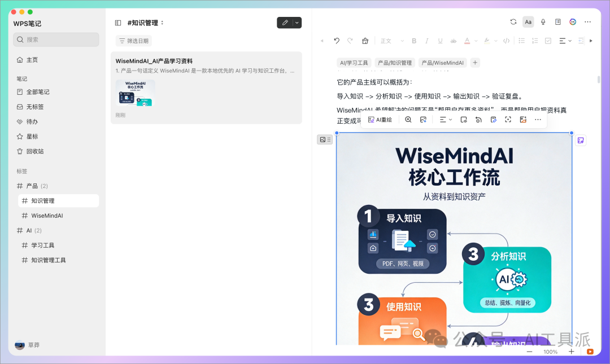Viewport: 610px width, 364px height.
Task: Open image toolbar three-dot more options
Action: [x=538, y=120]
